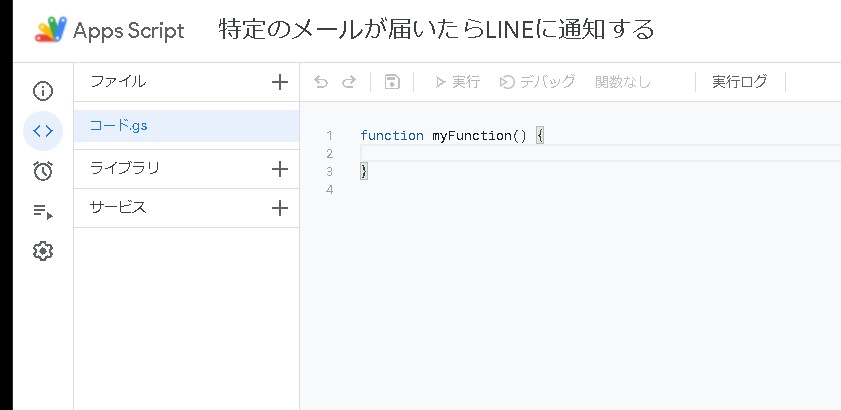Click the myFunction name in code

pyautogui.click(x=471, y=135)
